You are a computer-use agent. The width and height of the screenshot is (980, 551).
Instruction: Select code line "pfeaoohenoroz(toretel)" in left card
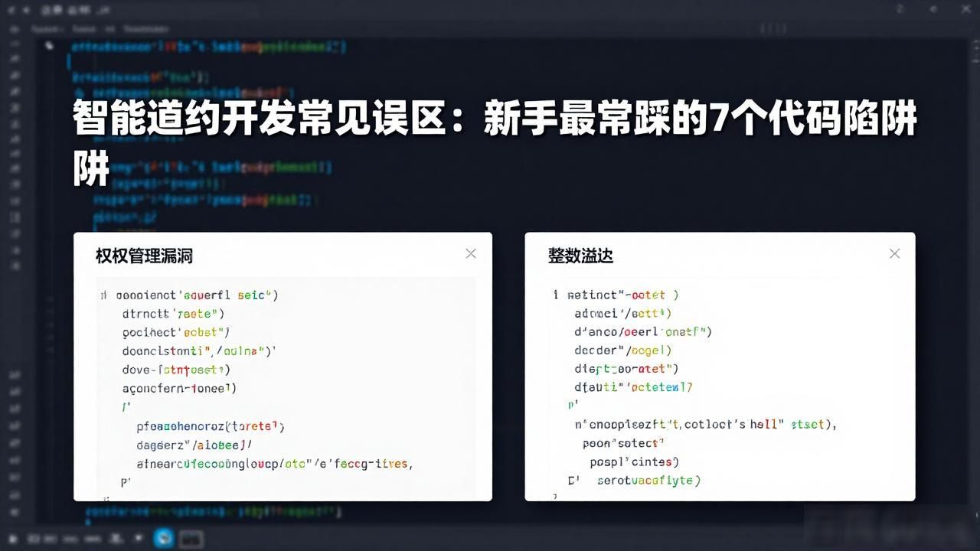coord(211,426)
